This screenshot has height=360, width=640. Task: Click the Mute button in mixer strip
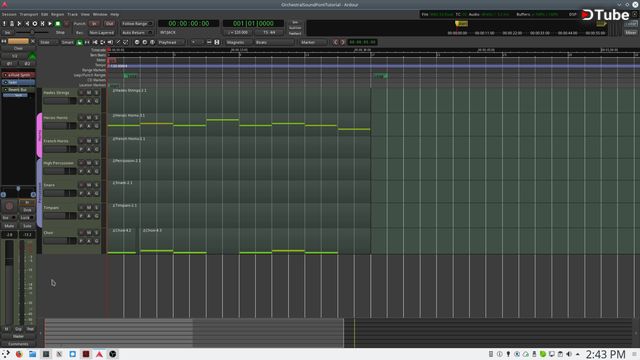tap(9, 226)
